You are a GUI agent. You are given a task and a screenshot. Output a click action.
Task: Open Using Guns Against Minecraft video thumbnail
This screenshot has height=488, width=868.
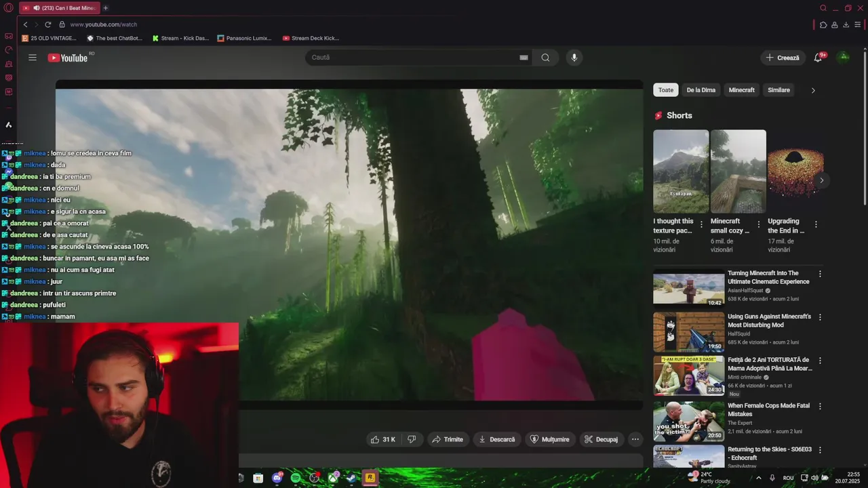688,332
